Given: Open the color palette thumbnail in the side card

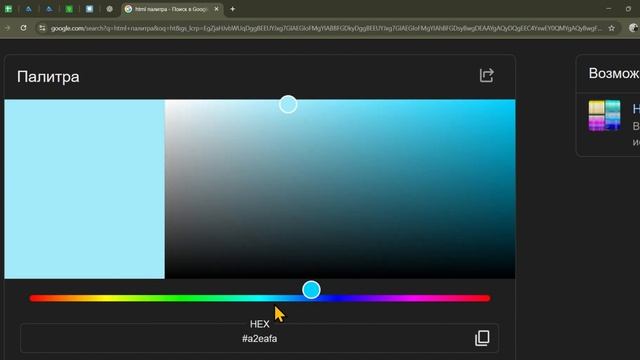Looking at the screenshot, I should tap(604, 116).
